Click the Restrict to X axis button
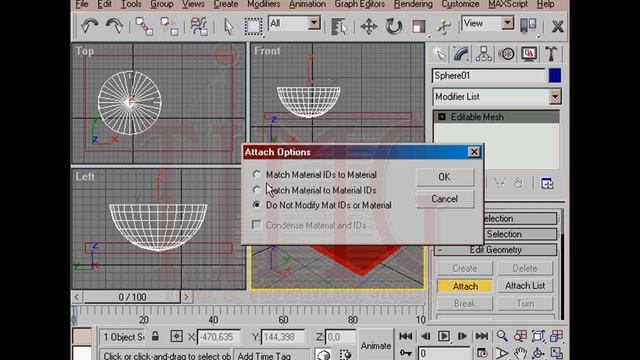 pyautogui.click(x=558, y=27)
